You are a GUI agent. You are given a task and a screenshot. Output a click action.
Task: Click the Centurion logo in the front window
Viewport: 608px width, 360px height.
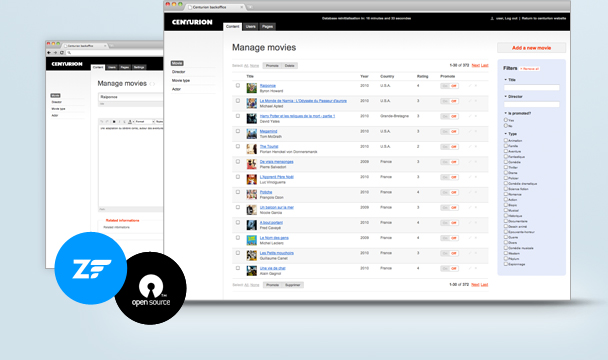pyautogui.click(x=192, y=22)
